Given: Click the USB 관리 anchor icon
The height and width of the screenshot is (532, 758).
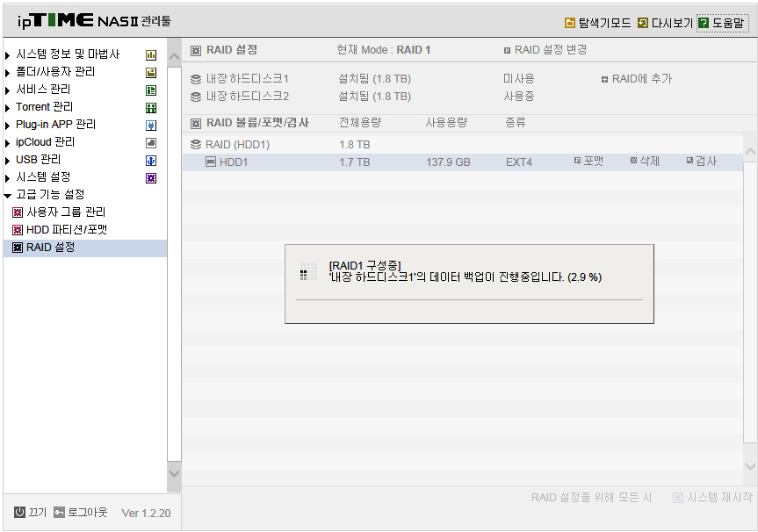Looking at the screenshot, I should [151, 161].
